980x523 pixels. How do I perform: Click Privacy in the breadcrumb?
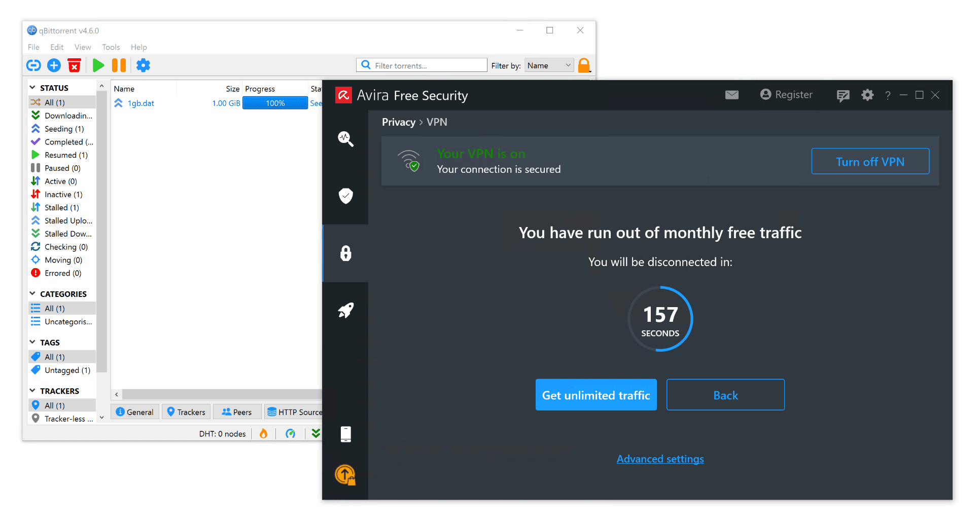(398, 122)
